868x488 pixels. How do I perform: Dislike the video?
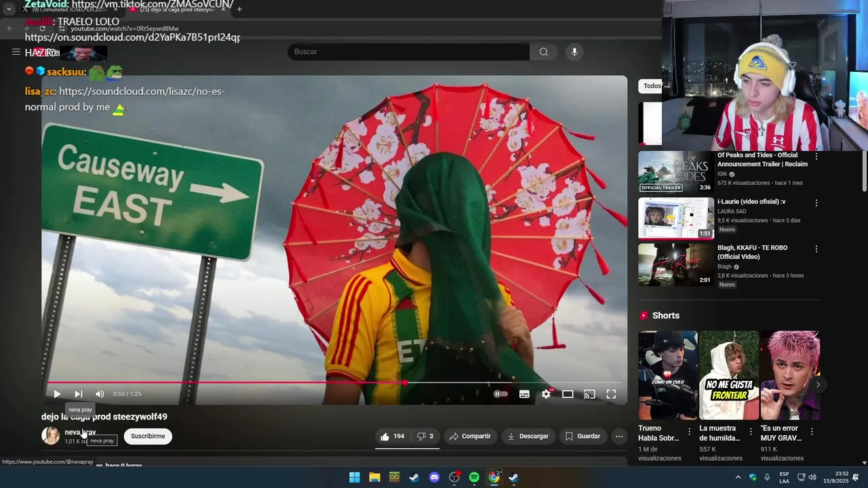tap(425, 436)
